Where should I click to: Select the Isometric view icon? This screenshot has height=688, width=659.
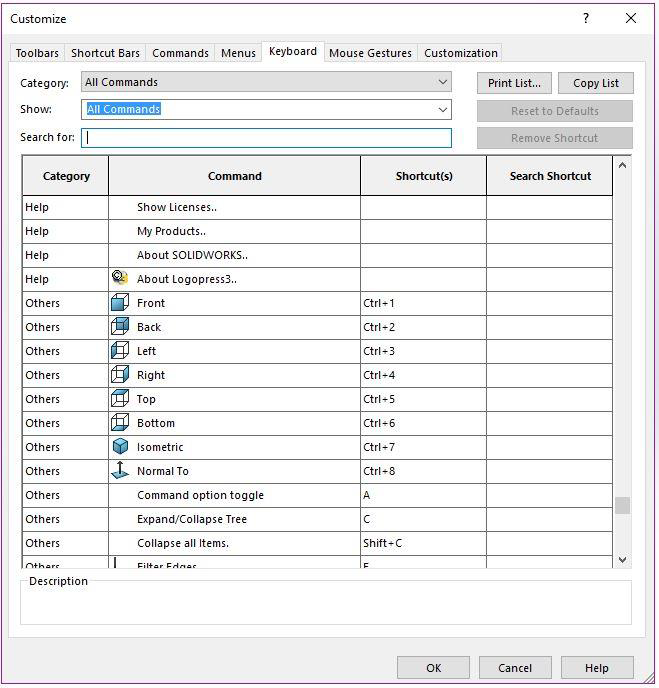[x=120, y=447]
